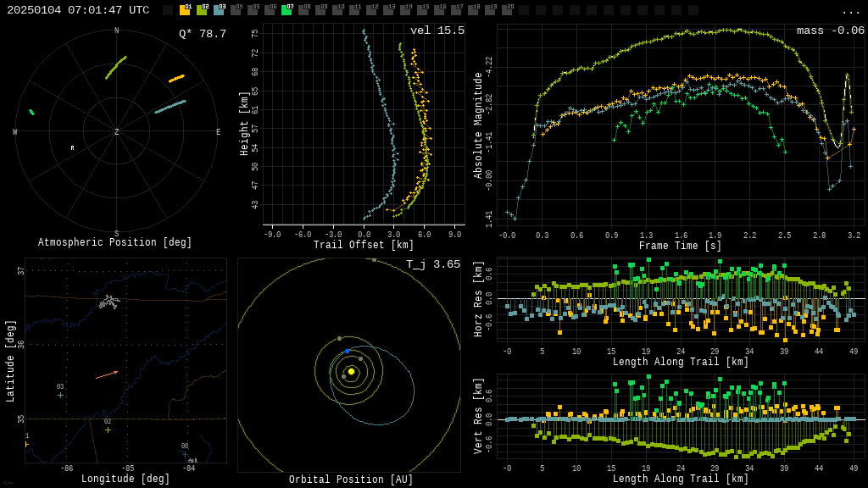Click the yellow Sun in orbital plot
Screen dimensions: 868x488
[x=351, y=371]
